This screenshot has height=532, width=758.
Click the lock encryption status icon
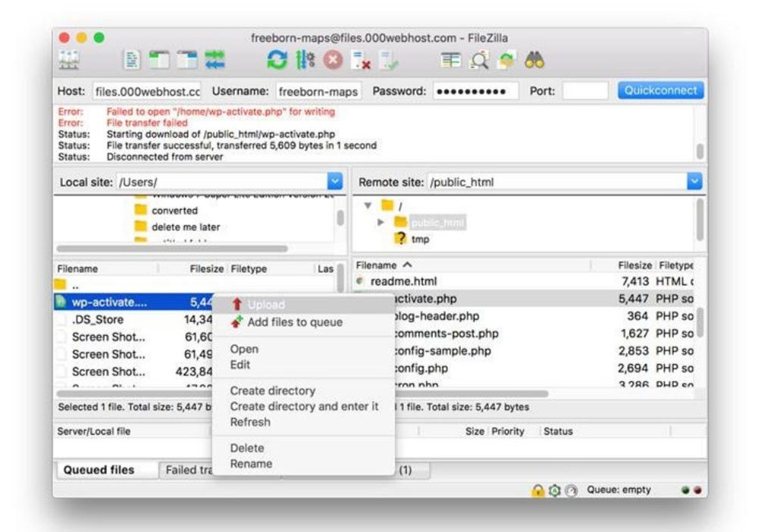pyautogui.click(x=537, y=490)
